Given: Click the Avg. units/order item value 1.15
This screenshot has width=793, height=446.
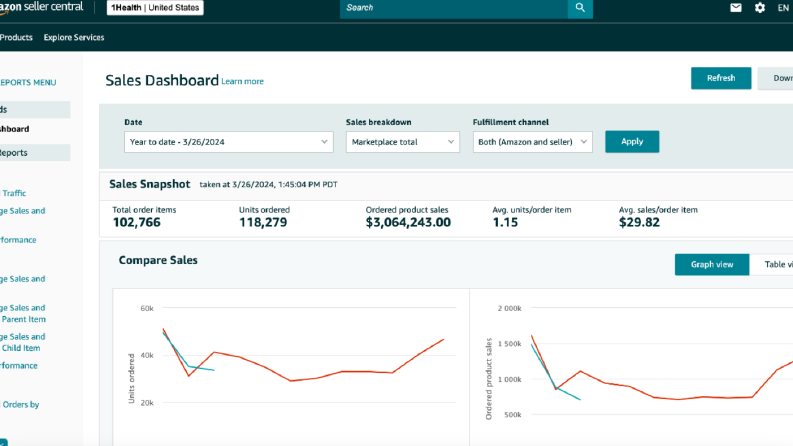Looking at the screenshot, I should click(505, 222).
